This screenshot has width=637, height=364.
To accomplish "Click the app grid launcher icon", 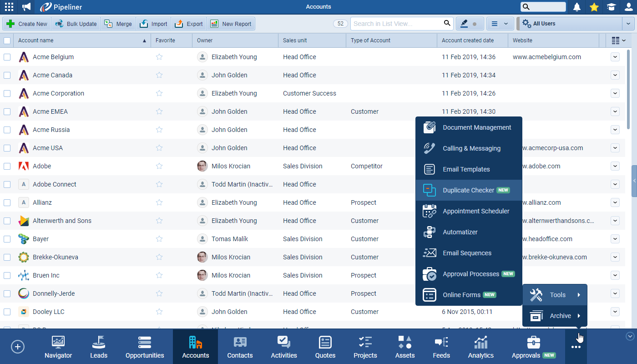I will (9, 7).
